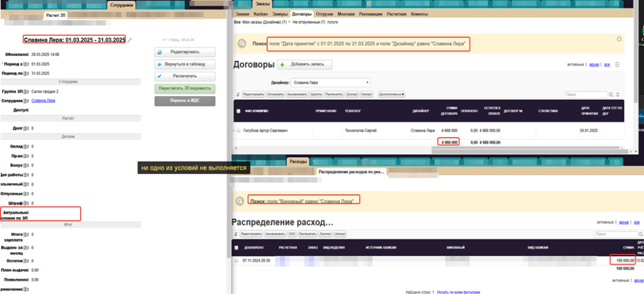The height and width of the screenshot is (294, 644).
Task: Check the row dated 07.11.2024 20:30
Action: tap(237, 259)
